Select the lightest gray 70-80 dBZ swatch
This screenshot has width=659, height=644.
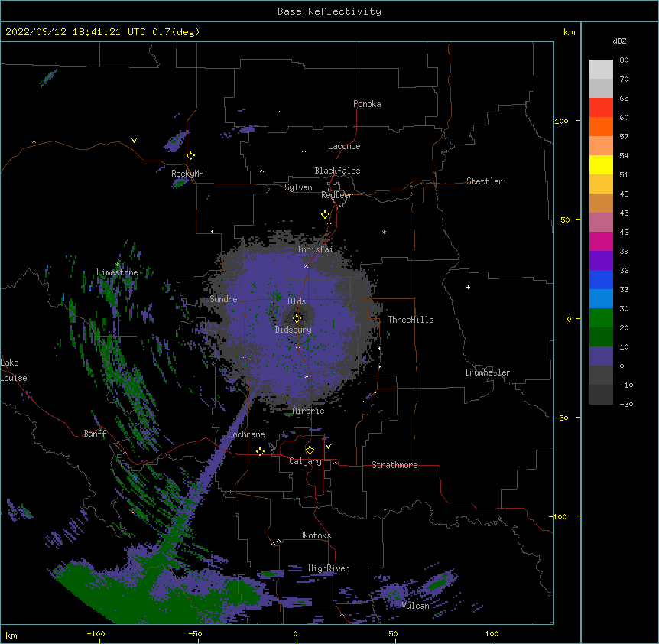click(x=601, y=70)
